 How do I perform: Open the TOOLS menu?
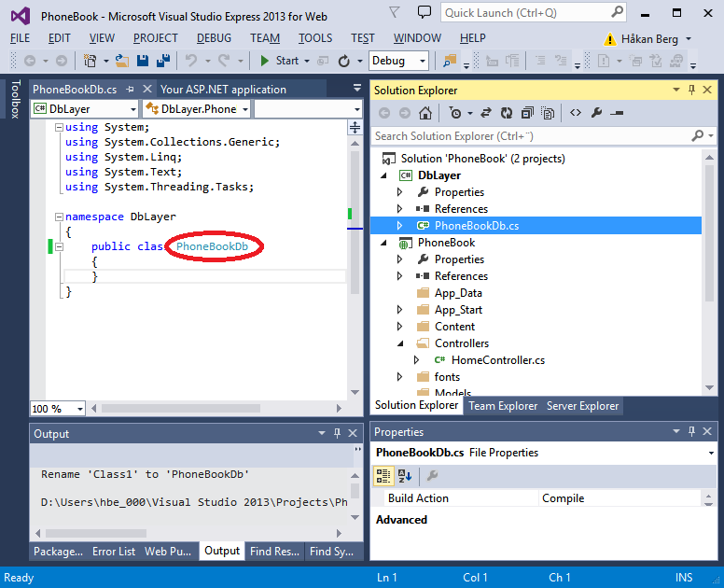[x=315, y=38]
